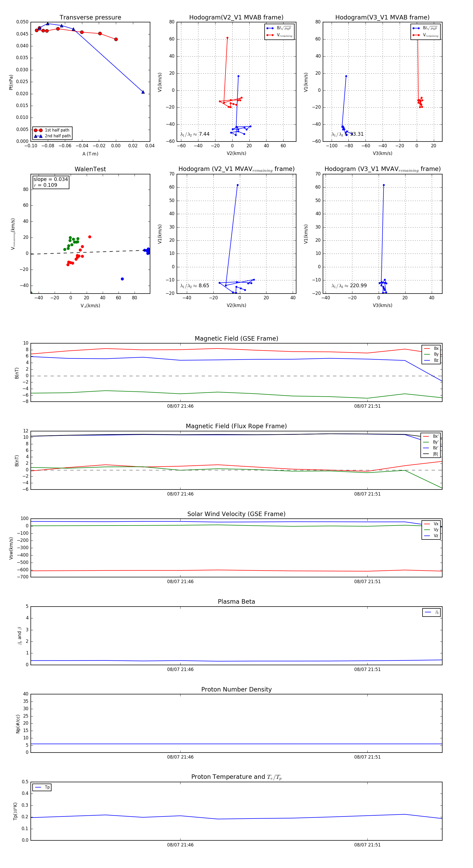Click the Vx legend entry
The height and width of the screenshot is (868, 473).
tap(431, 524)
